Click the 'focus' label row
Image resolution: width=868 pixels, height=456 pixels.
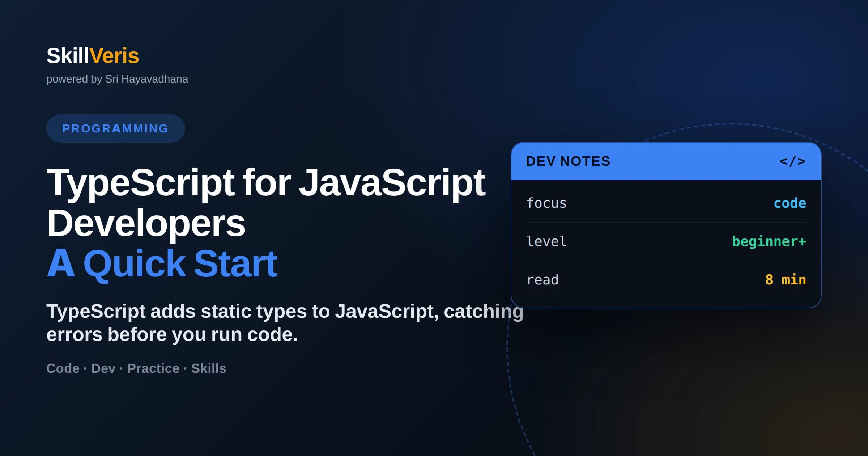click(x=666, y=203)
